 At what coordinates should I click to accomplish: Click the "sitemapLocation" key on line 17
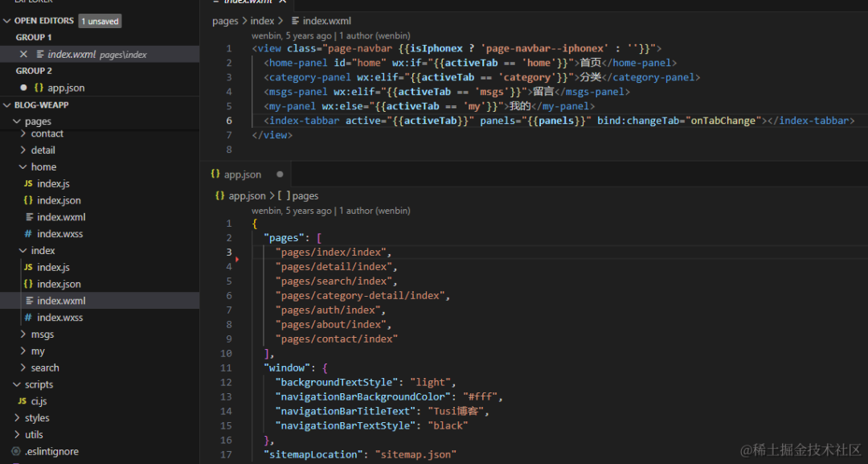(x=313, y=454)
